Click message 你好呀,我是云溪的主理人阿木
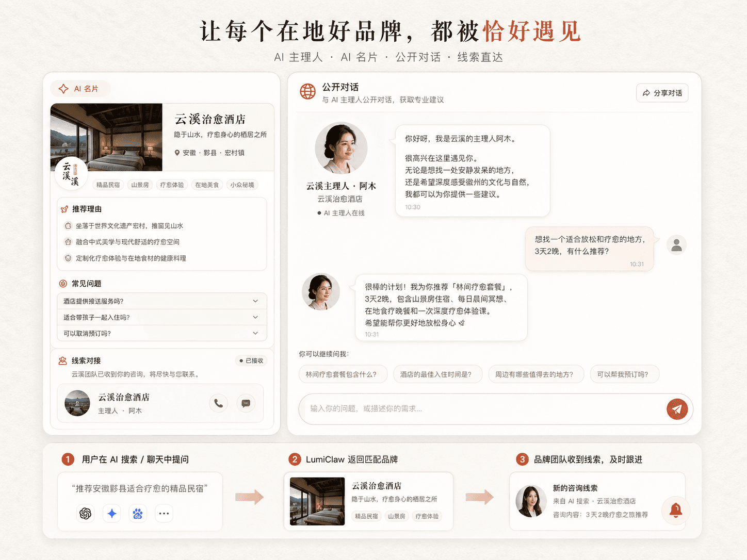The image size is (747, 560). pos(473,171)
